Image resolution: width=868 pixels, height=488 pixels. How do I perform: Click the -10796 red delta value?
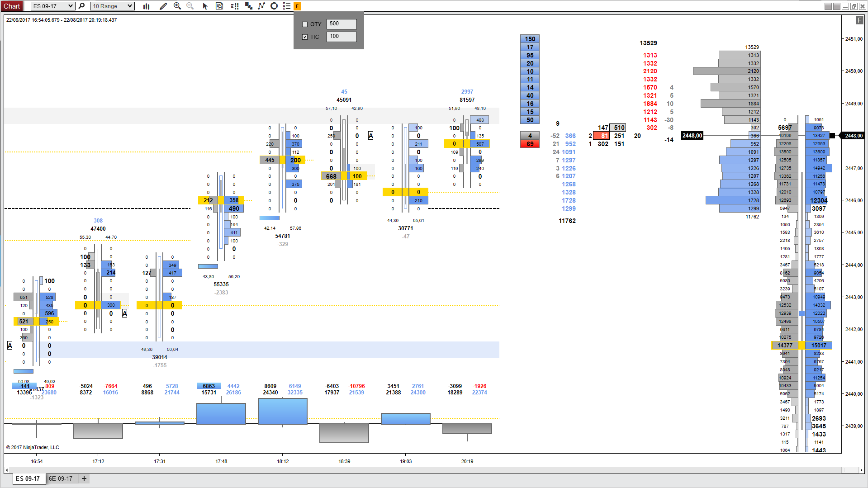click(x=356, y=386)
